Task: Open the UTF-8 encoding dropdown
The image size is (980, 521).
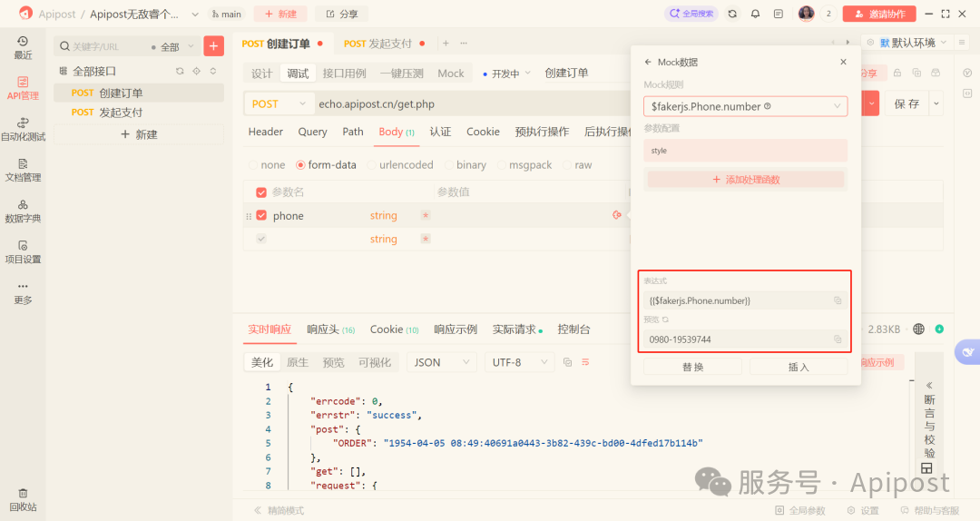Action: pos(519,362)
